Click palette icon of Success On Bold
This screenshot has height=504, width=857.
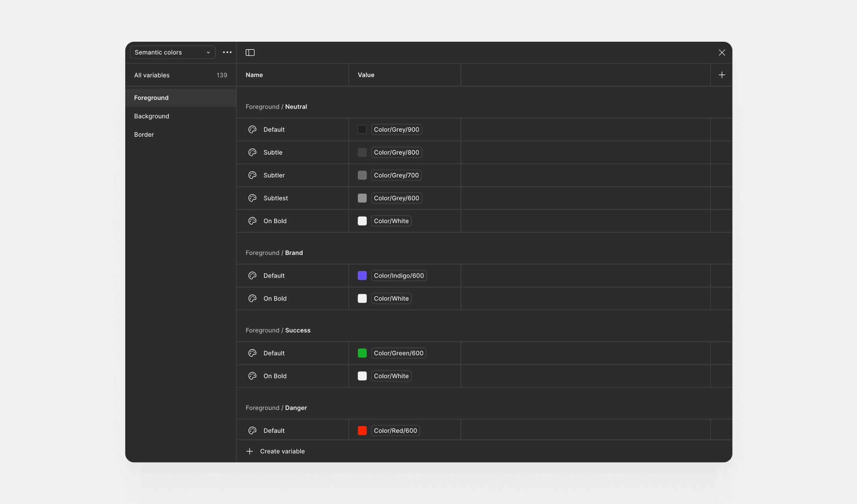252,376
